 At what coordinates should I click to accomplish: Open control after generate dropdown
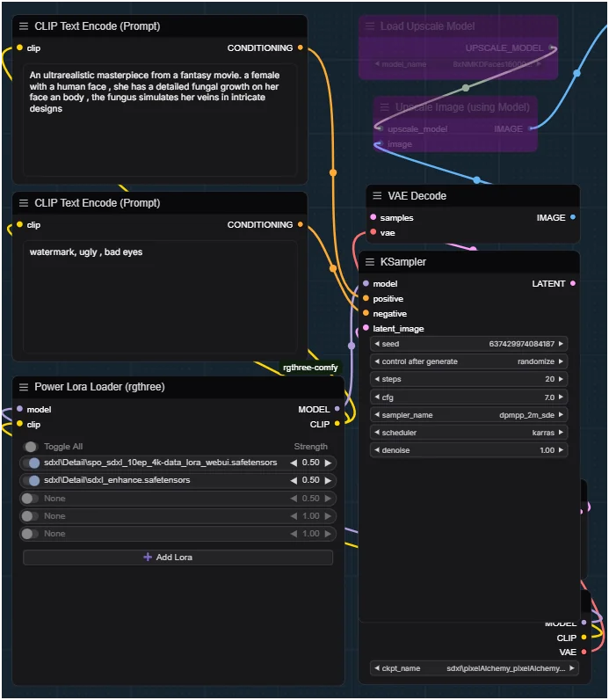click(468, 361)
